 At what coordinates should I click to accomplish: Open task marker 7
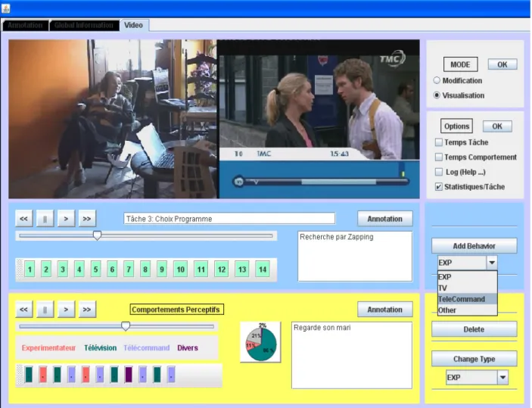(x=129, y=269)
